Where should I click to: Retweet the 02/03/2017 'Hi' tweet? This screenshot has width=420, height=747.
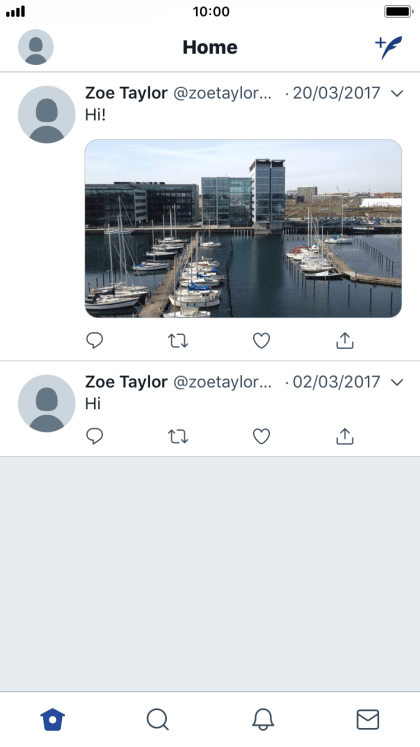coord(178,436)
